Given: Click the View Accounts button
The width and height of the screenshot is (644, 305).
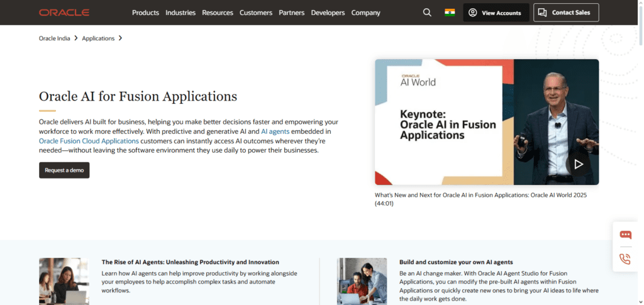Looking at the screenshot, I should point(496,13).
